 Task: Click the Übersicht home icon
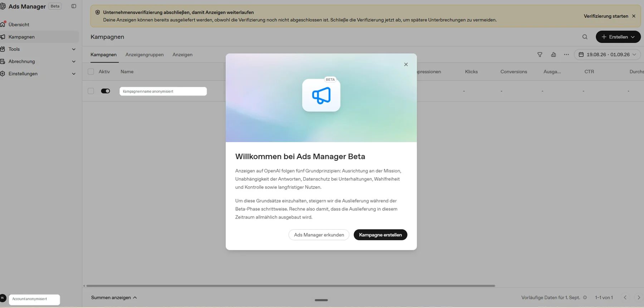[3, 24]
